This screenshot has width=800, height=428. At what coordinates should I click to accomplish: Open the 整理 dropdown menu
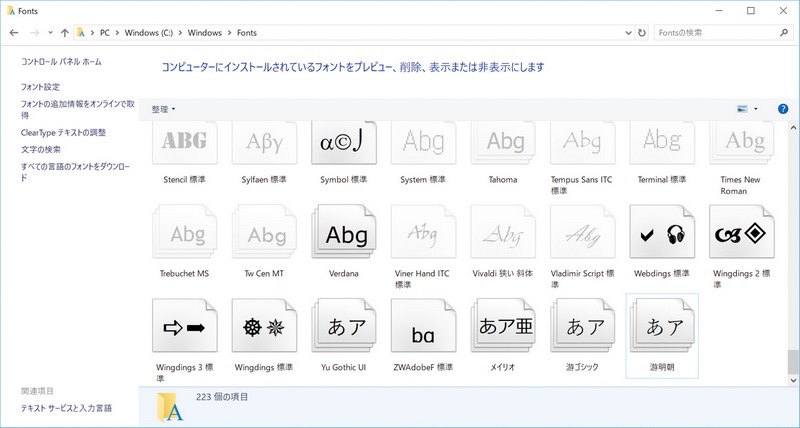click(x=163, y=109)
